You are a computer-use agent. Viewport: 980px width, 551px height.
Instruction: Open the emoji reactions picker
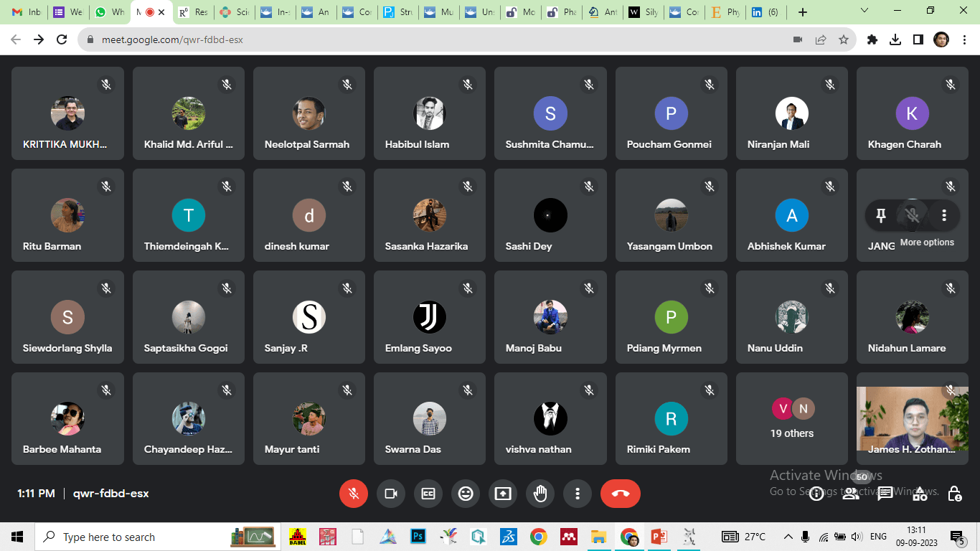[466, 494]
